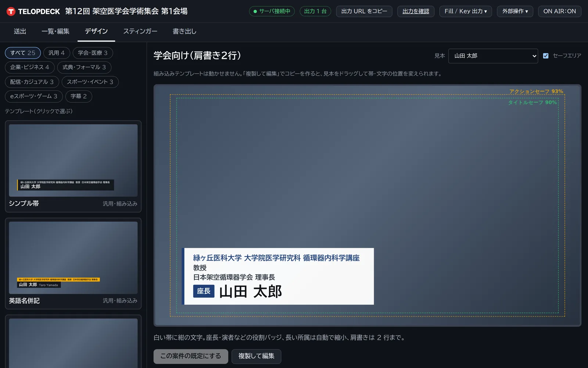
Task: Filter templates by 企業・ビジネス 4
Action: pos(30,67)
